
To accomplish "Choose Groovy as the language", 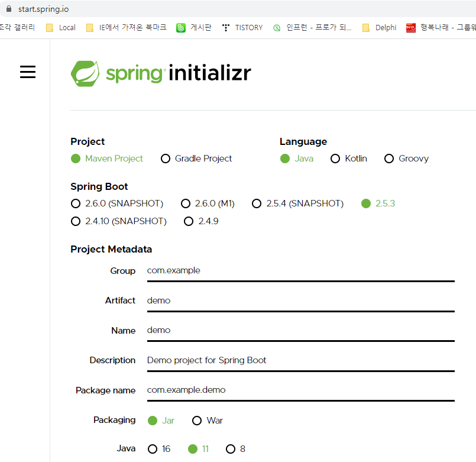I will click(x=406, y=159).
